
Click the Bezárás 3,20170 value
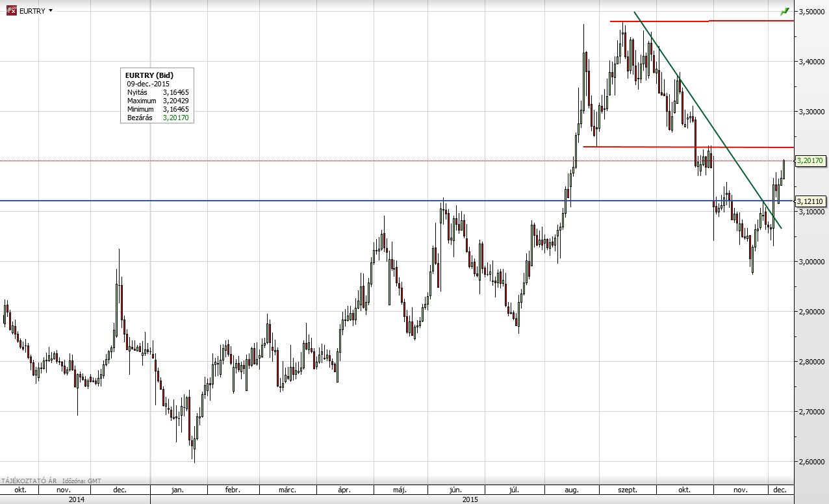click(175, 118)
